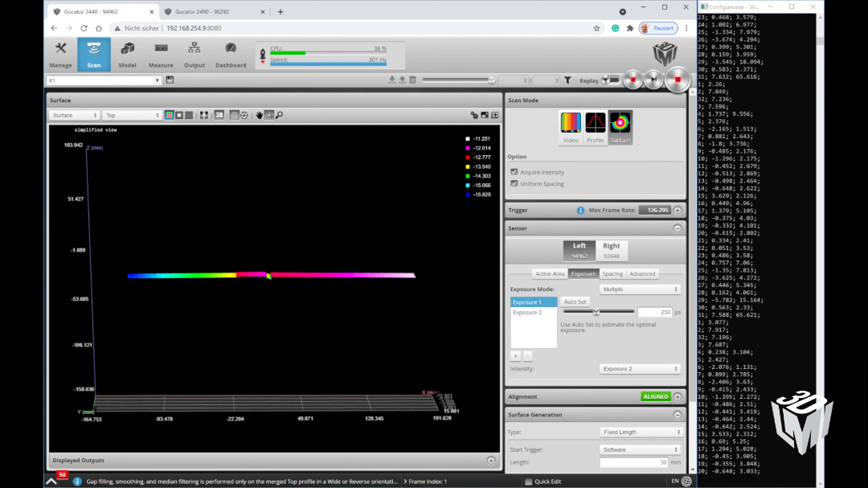
Task: Save the R1 job using the disk icon
Action: 170,80
